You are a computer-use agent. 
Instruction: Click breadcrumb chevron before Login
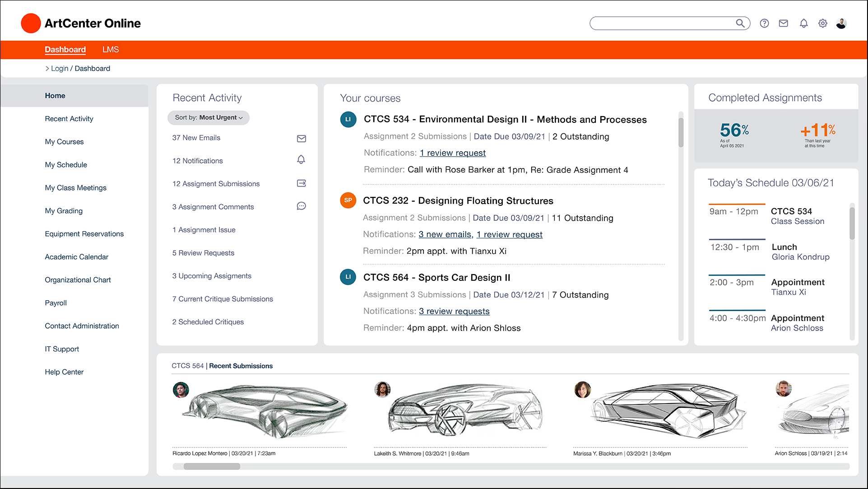[x=47, y=69]
